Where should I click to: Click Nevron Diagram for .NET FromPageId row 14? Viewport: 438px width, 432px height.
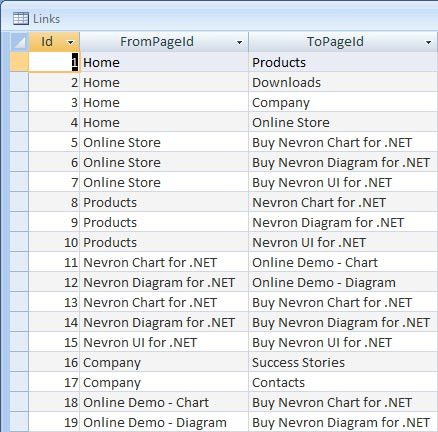tap(164, 322)
